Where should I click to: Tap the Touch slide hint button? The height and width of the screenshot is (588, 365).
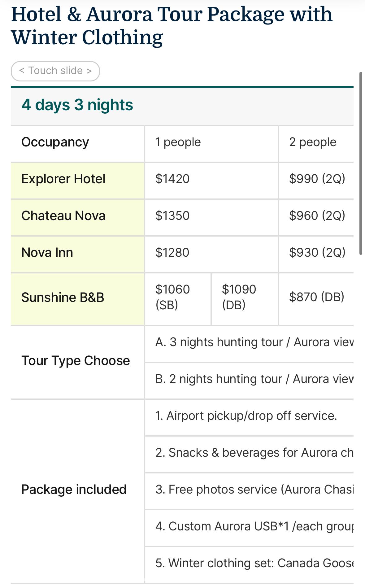click(55, 71)
